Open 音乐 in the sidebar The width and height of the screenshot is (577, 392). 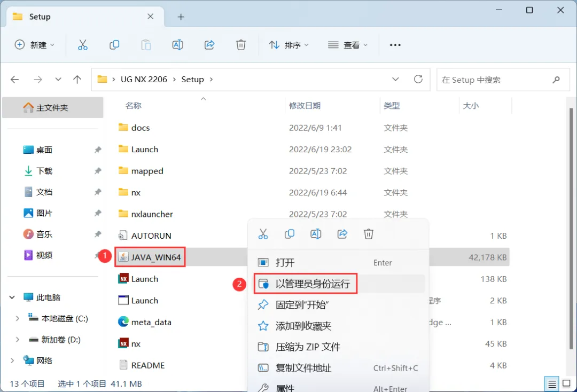pos(44,234)
